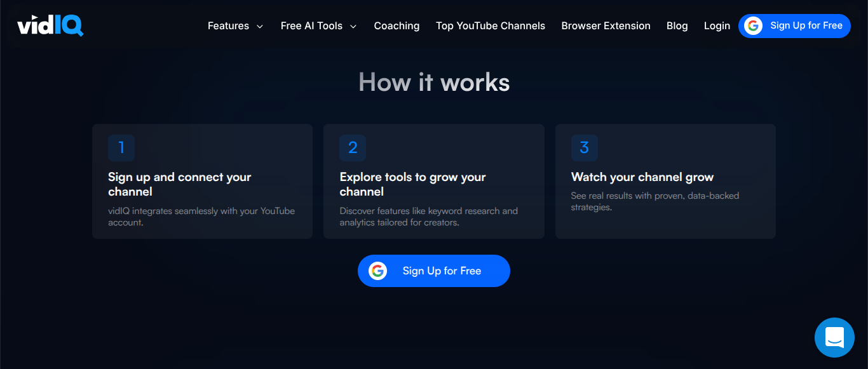Click header Sign Up for Free button

coord(794,26)
